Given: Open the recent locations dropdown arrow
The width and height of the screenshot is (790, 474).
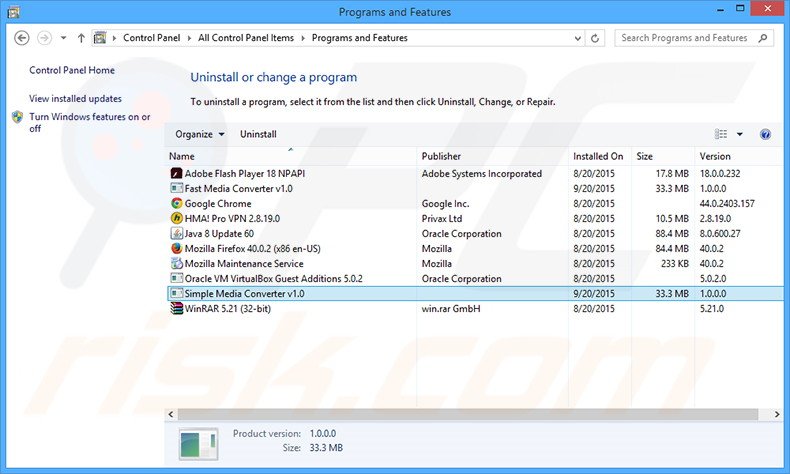Looking at the screenshot, I should [63, 38].
